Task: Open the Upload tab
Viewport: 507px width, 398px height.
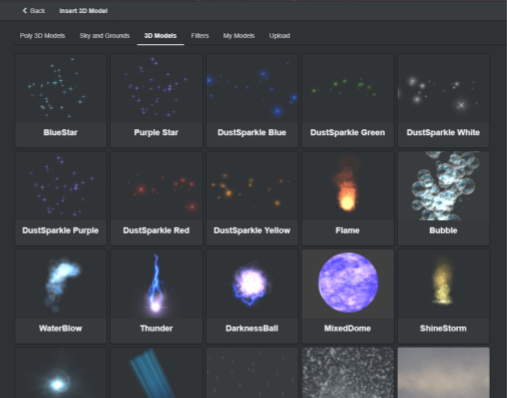Action: (279, 36)
